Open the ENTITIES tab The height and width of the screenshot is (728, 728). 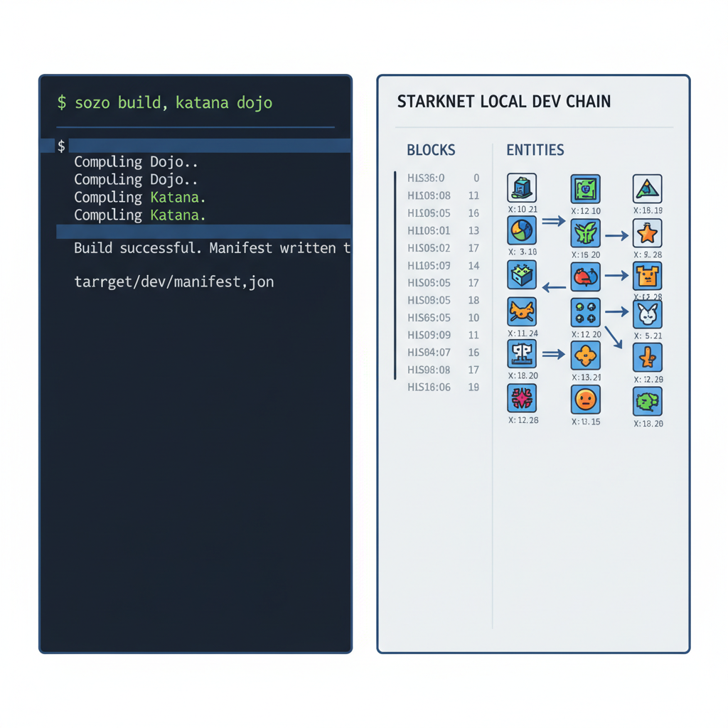[535, 150]
